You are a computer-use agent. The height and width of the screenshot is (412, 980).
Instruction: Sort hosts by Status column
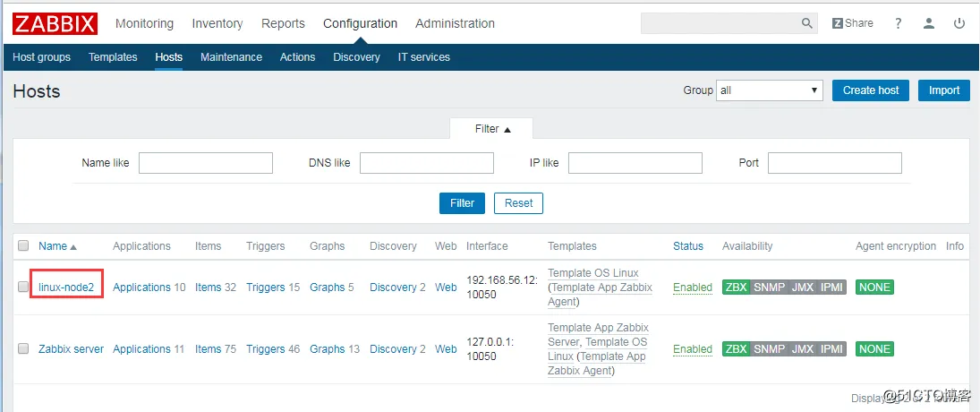[x=688, y=245]
